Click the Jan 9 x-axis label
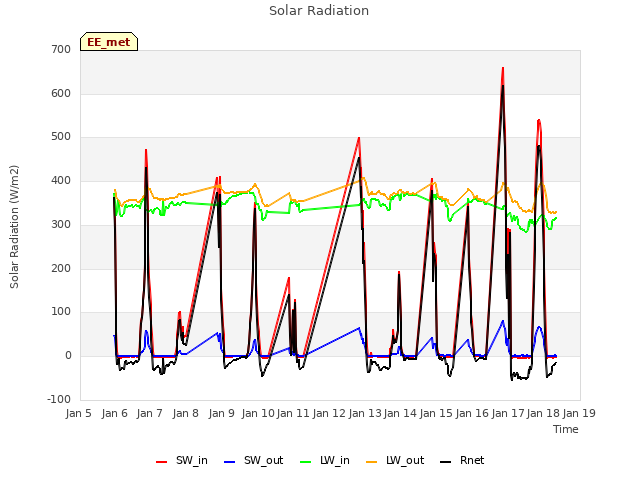Viewport: 640px width, 480px height. point(222,413)
